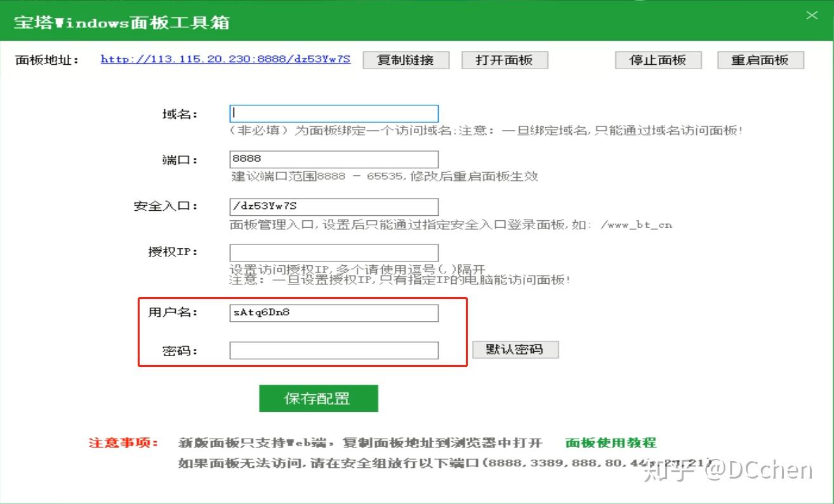Click the hint starting with 面板管理入口
Image resolution: width=834 pixels, height=504 pixels.
coord(451,225)
